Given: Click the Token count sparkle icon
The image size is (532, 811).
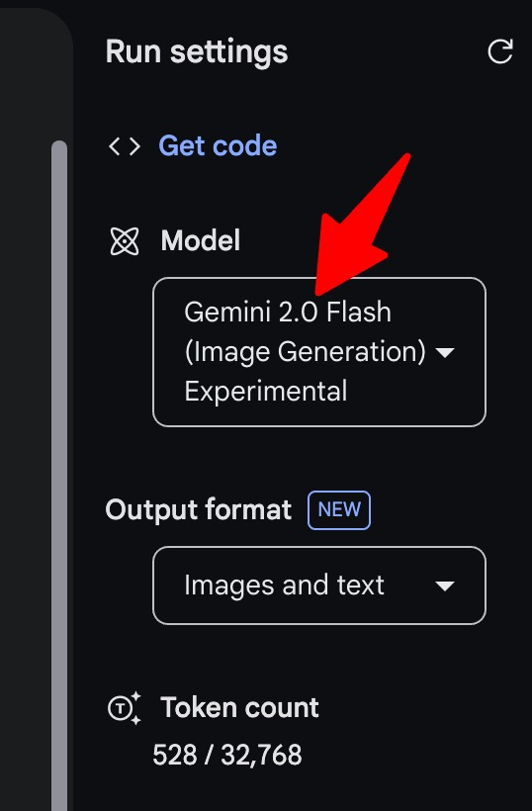Looking at the screenshot, I should (x=125, y=707).
